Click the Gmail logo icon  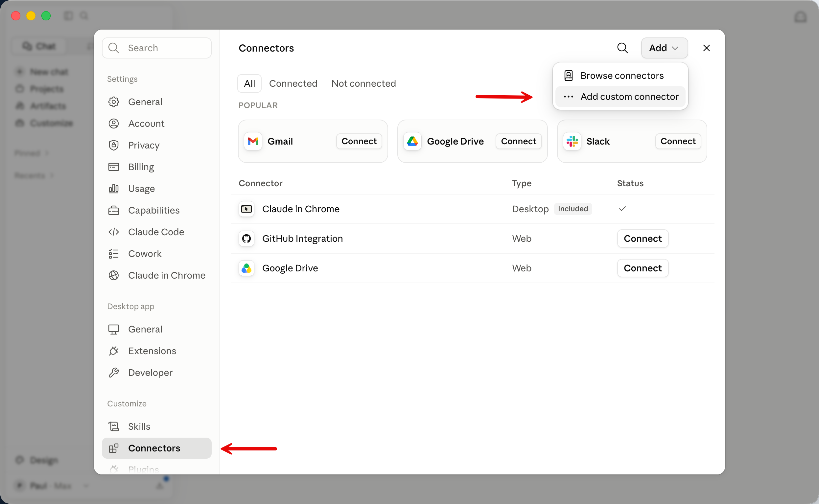[x=253, y=141]
